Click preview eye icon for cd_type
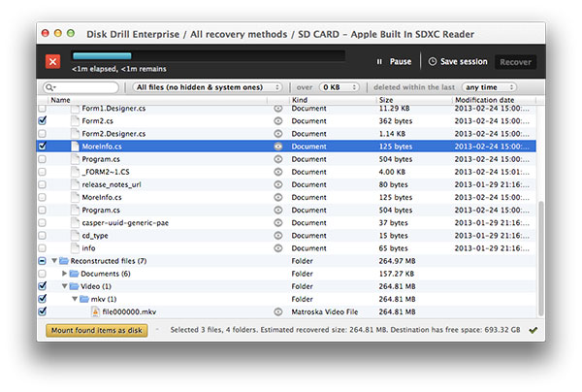 (x=278, y=236)
